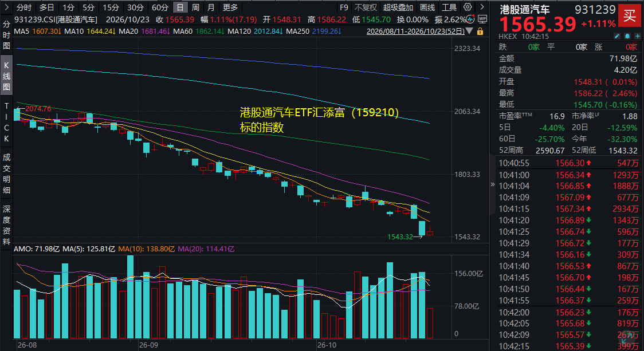Open F9 deep info

(x=344, y=7)
